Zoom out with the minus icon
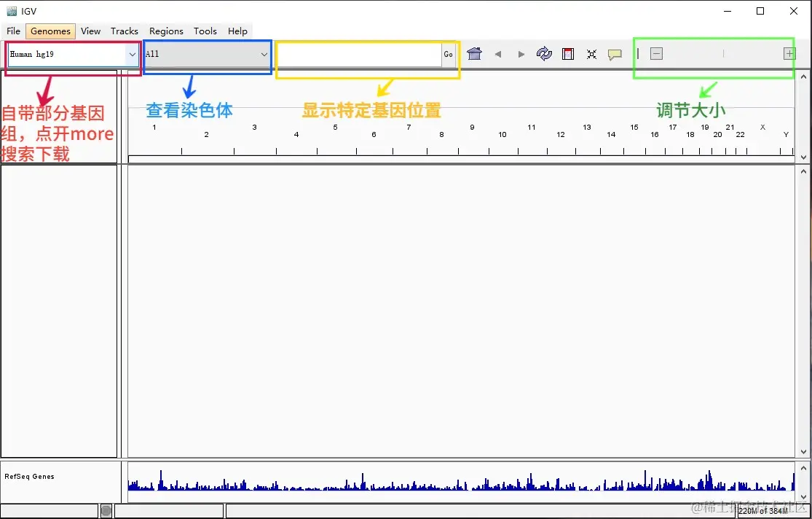 click(657, 53)
